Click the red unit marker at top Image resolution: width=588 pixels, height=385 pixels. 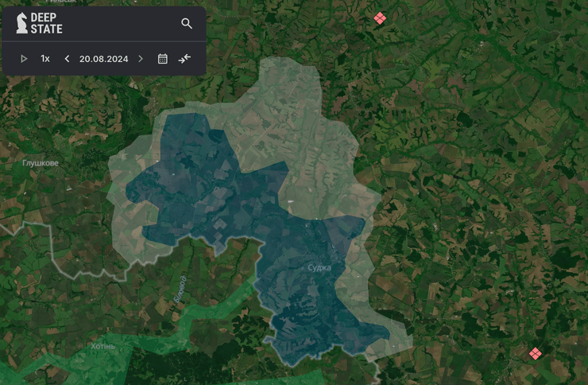tap(381, 17)
